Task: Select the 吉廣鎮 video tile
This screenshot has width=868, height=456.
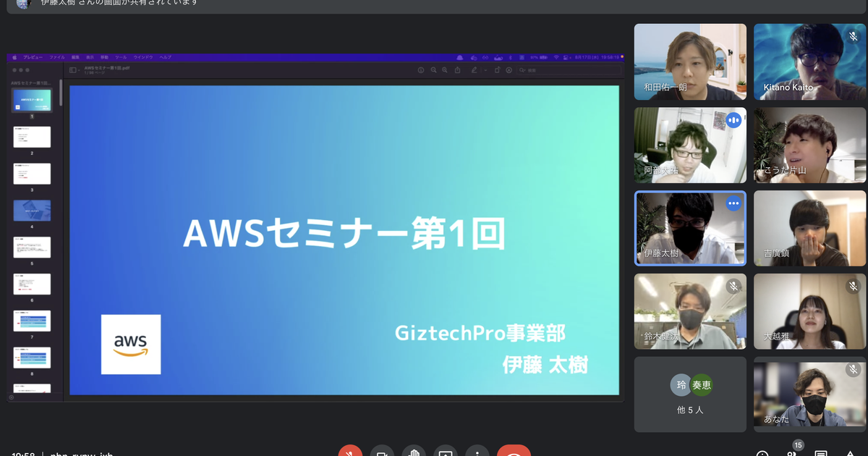Action: pos(809,228)
